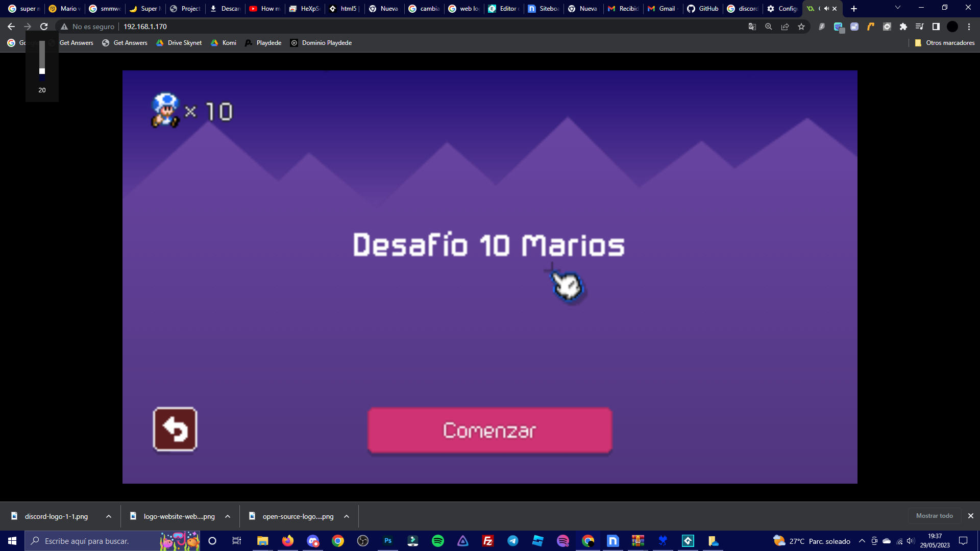The height and width of the screenshot is (551, 980).
Task: Bookmark this page with star icon
Action: [x=801, y=27]
